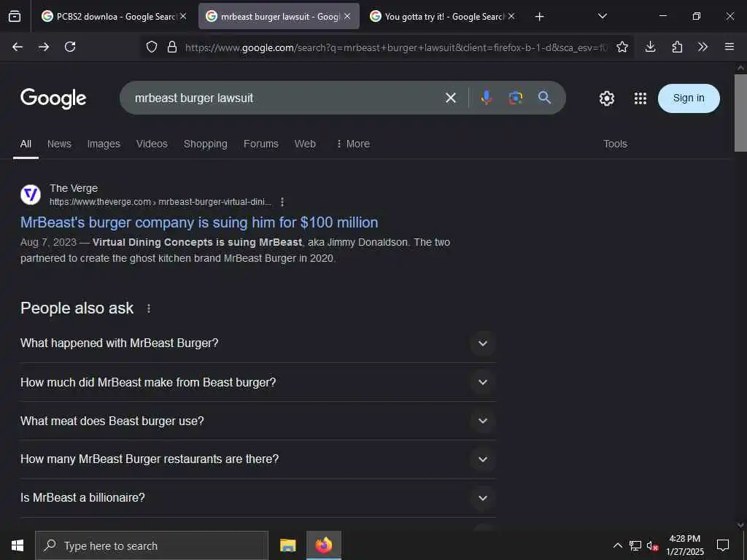Go back to the previous page

[18, 47]
